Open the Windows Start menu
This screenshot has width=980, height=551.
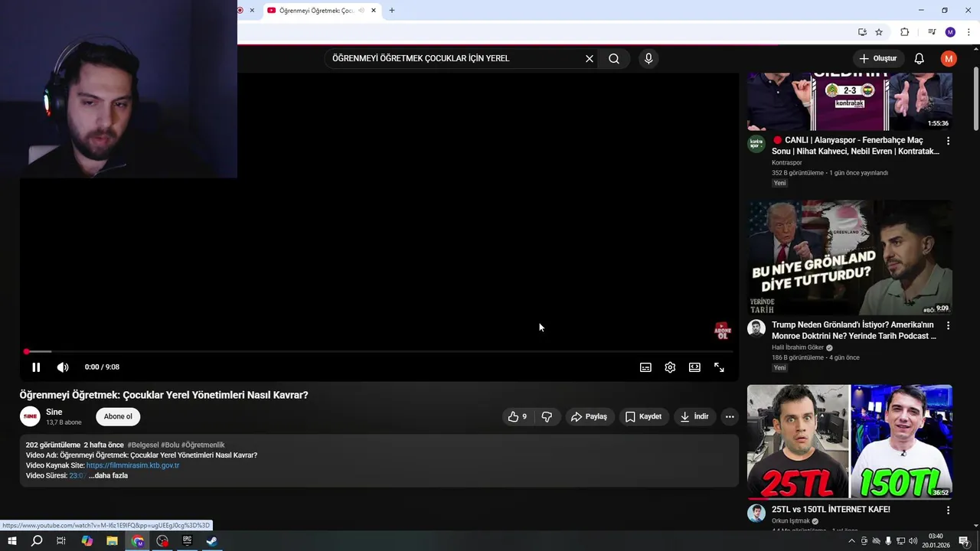coord(11,541)
